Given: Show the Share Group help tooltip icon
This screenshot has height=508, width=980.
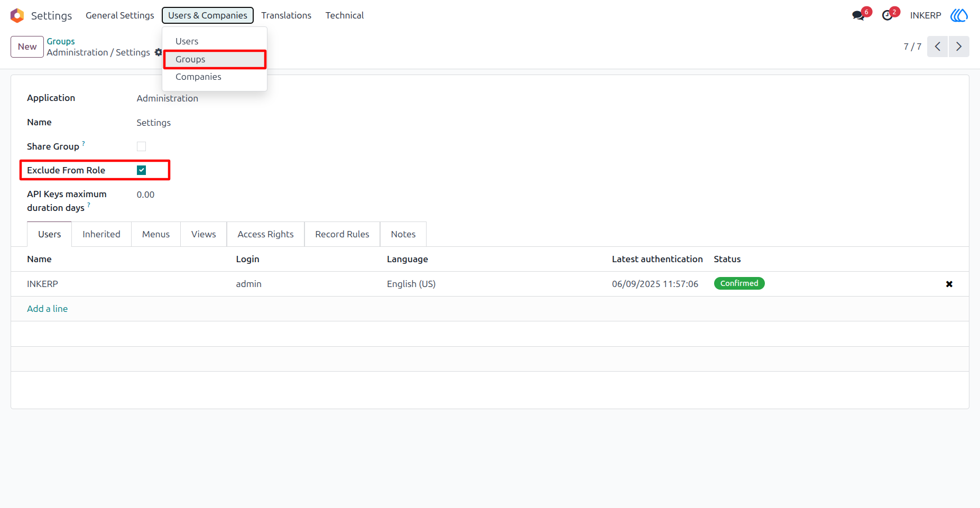Looking at the screenshot, I should coord(84,143).
